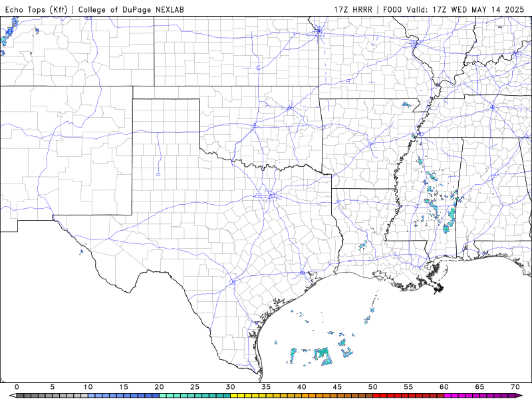The width and height of the screenshot is (532, 399).
Task: Click the '5' label on the color scale
Action: pyautogui.click(x=53, y=387)
